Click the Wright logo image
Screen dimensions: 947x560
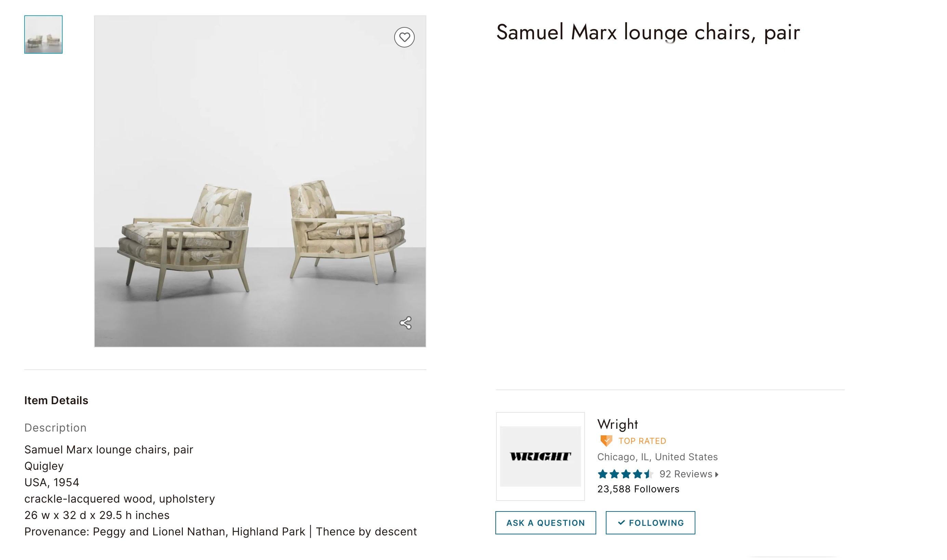tap(540, 456)
